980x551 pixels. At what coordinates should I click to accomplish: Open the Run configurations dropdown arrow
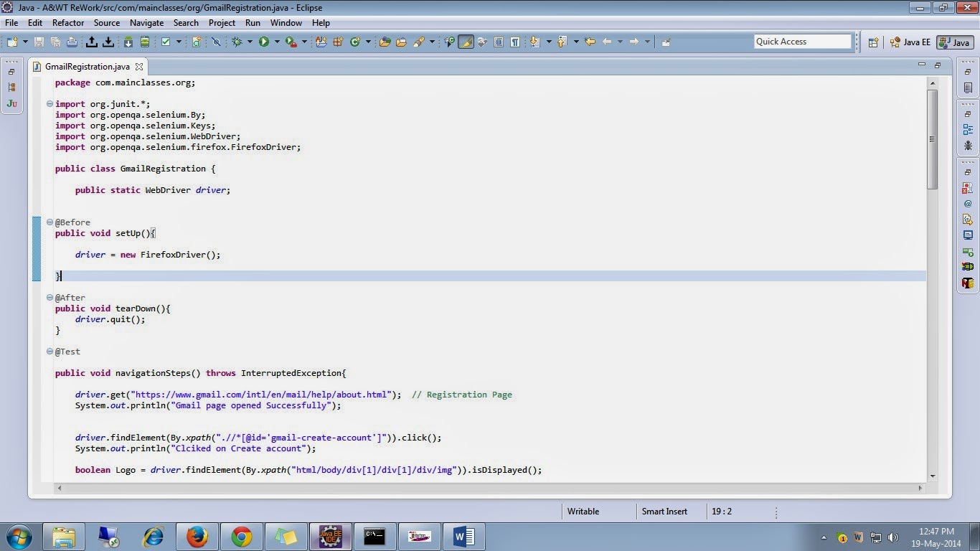276,42
